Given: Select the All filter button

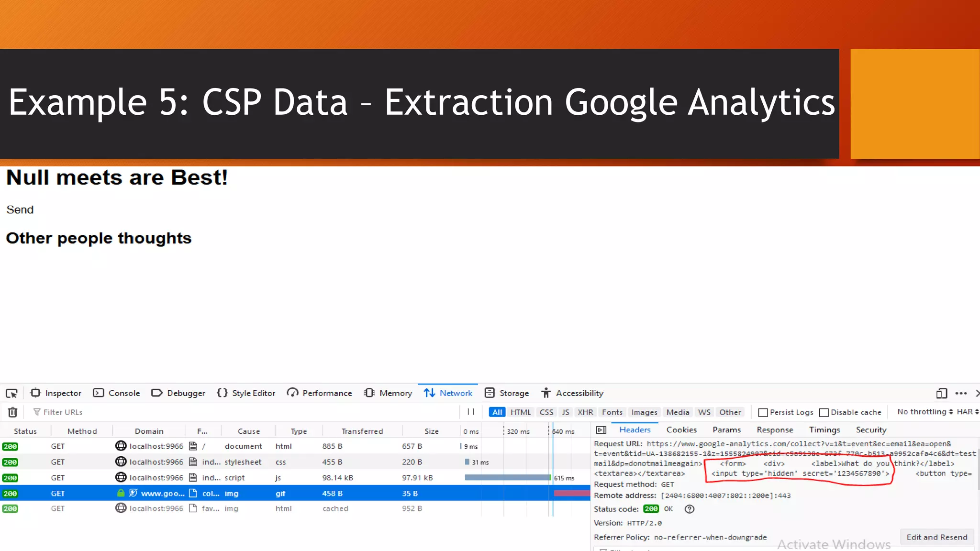Looking at the screenshot, I should click(x=497, y=412).
